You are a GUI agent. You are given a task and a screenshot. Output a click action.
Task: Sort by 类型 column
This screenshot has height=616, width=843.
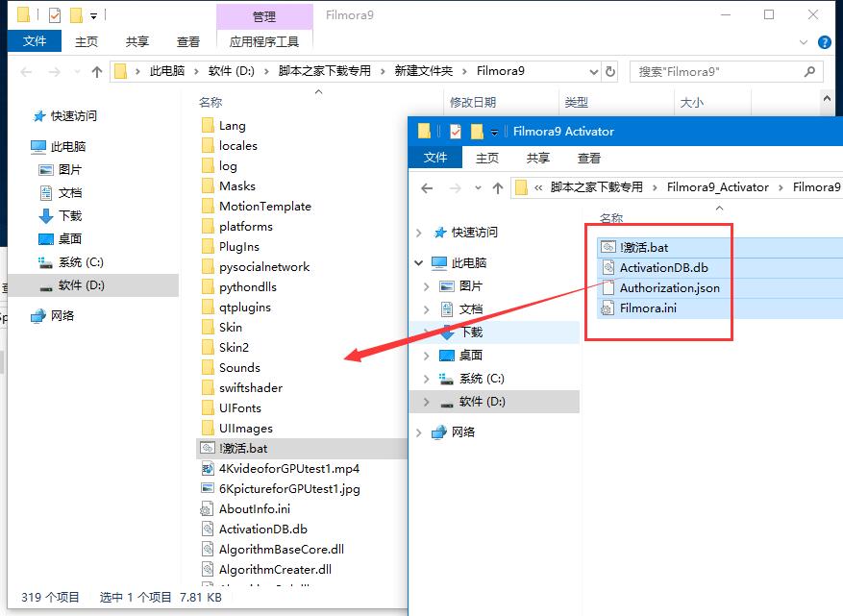[577, 102]
